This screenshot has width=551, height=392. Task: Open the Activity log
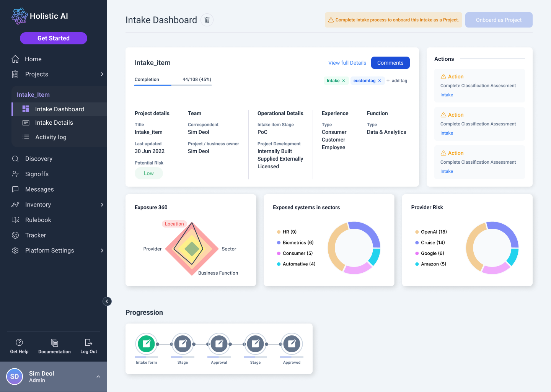coord(51,137)
